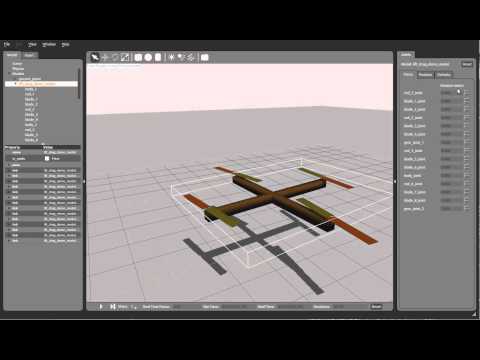Collapse the highlighted model's tree node
480x360 pixels.
click(x=15, y=84)
